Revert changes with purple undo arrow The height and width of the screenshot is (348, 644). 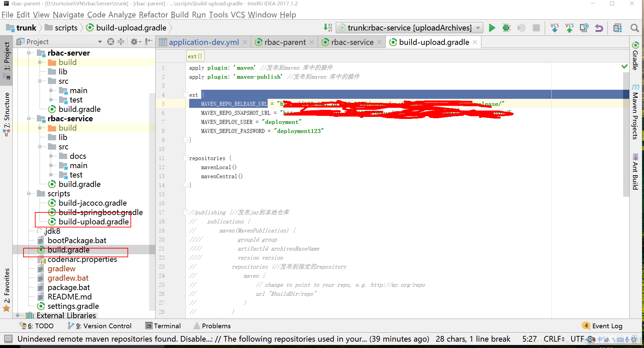[599, 28]
